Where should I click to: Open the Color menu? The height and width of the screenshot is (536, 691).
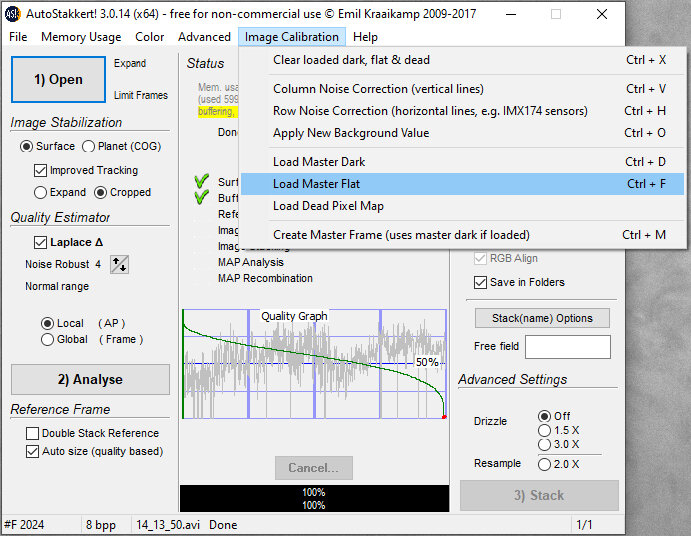tap(149, 37)
